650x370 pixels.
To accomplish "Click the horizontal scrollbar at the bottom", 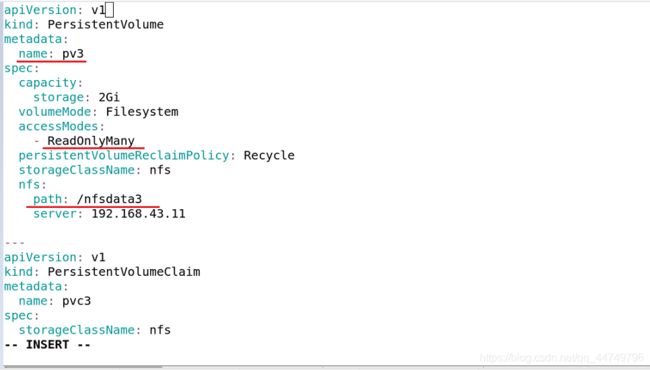I will tap(83, 367).
